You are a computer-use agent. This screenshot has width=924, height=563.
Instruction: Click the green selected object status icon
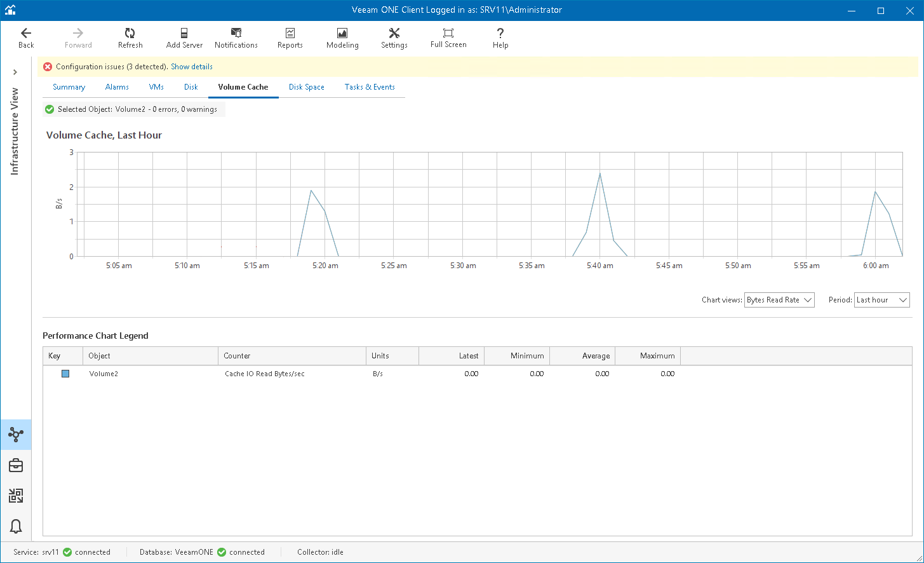pyautogui.click(x=50, y=109)
